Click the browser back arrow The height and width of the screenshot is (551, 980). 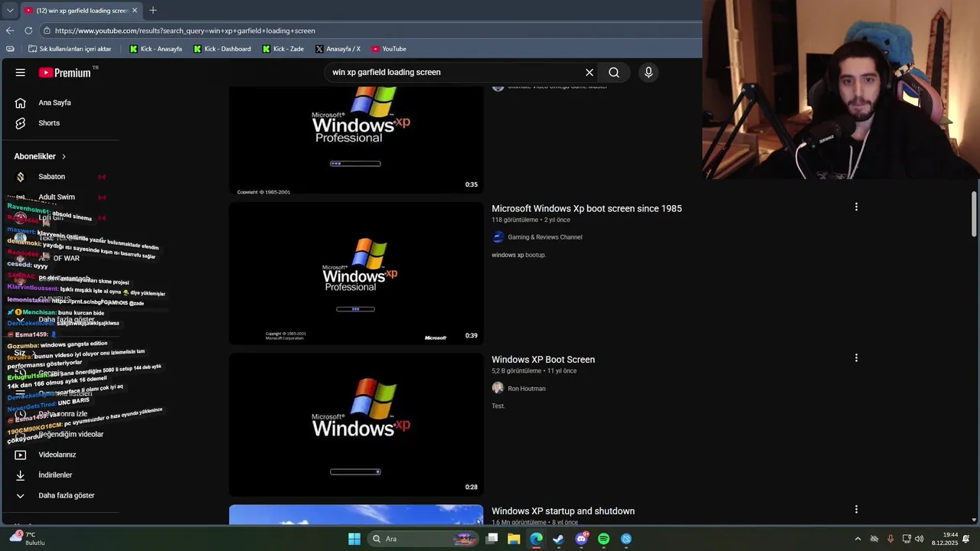coord(10,31)
